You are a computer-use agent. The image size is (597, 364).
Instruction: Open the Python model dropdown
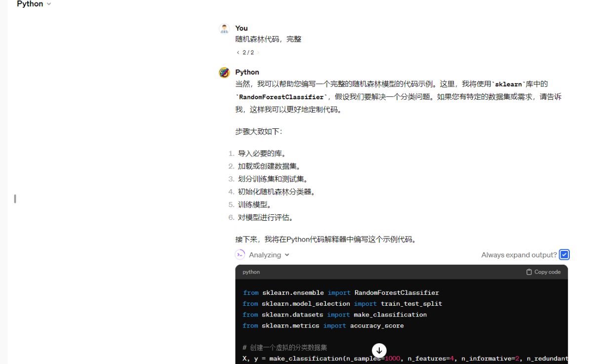[34, 4]
